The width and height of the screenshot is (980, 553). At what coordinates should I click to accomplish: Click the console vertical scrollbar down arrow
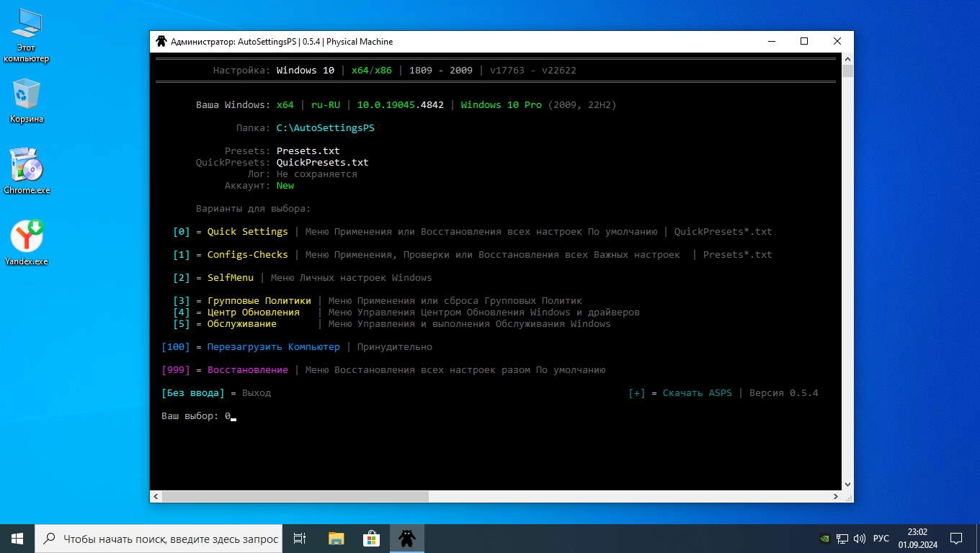click(x=847, y=485)
